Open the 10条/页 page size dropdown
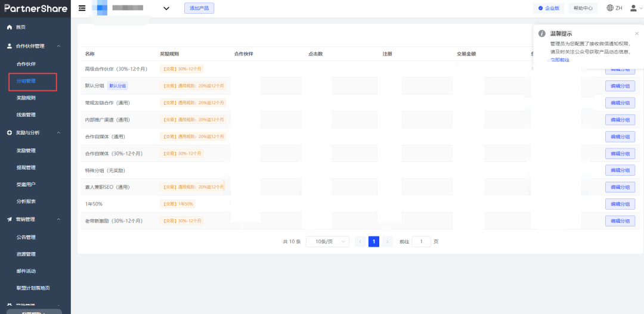The width and height of the screenshot is (644, 314). [327, 242]
